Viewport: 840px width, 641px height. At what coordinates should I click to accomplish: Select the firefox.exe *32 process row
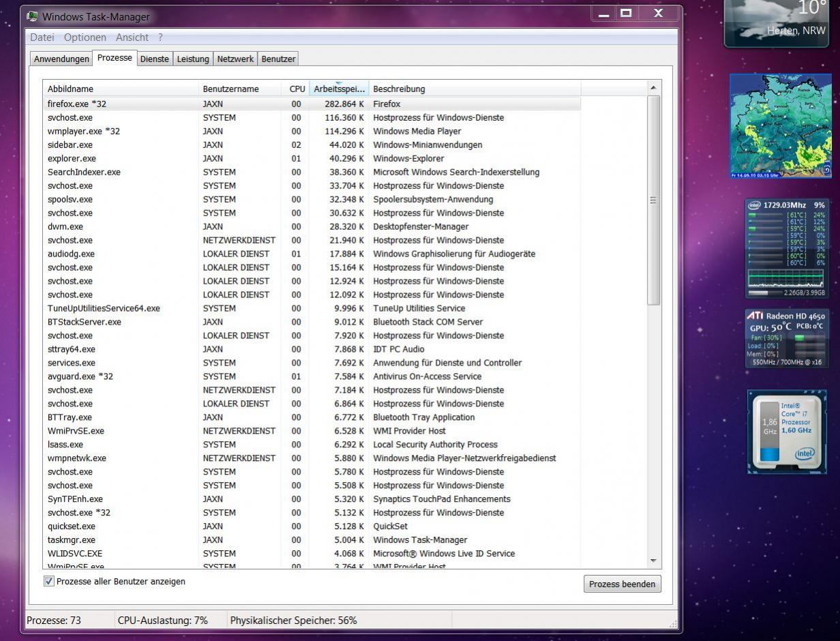tap(312, 104)
